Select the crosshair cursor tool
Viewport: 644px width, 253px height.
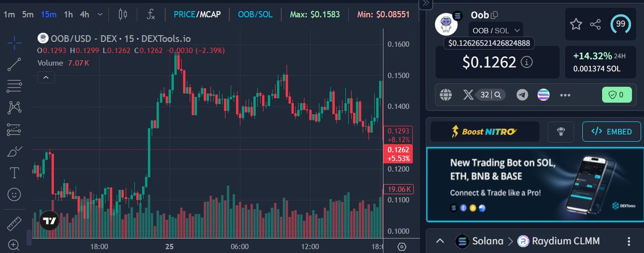point(15,43)
